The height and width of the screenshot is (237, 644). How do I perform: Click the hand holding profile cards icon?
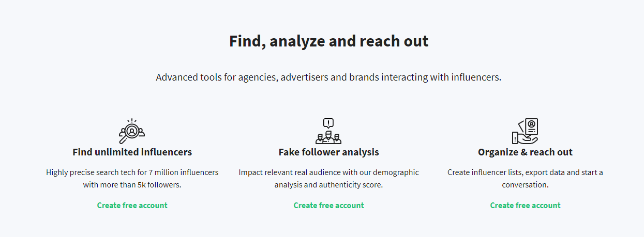click(x=525, y=131)
